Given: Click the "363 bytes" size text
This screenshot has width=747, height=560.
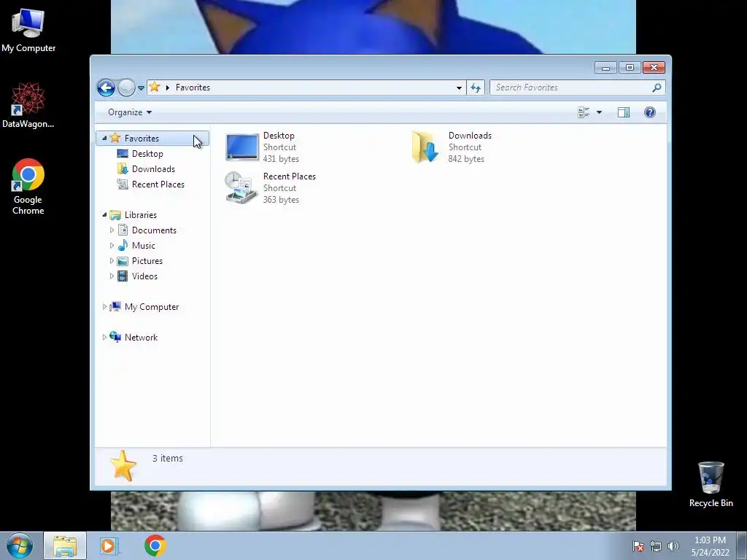Looking at the screenshot, I should (281, 200).
